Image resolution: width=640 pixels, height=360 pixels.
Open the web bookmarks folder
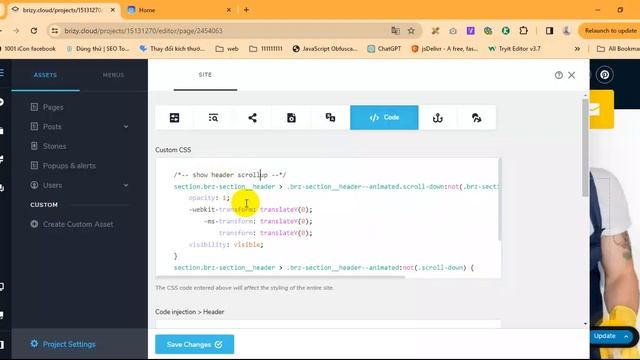click(x=227, y=49)
